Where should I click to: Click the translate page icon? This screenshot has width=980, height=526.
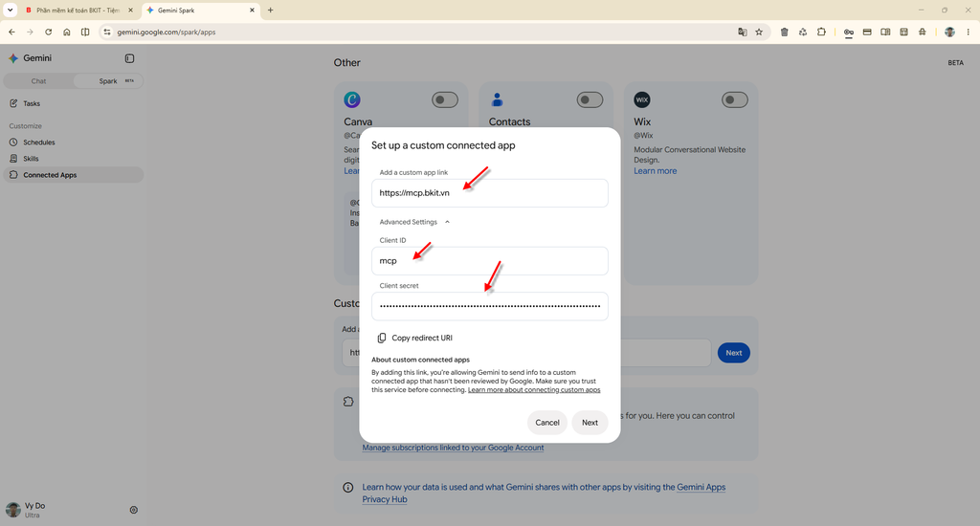[x=743, y=32]
